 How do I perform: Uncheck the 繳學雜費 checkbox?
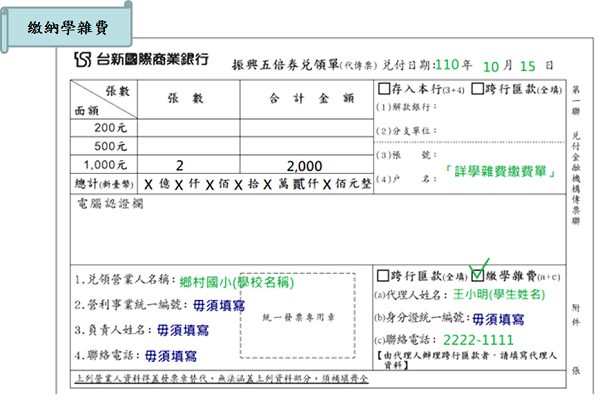click(x=477, y=275)
